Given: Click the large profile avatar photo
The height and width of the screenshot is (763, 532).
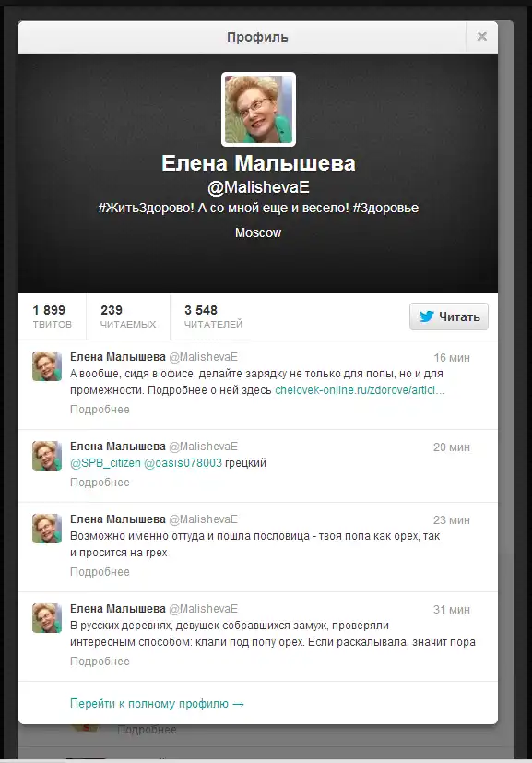Looking at the screenshot, I should click(x=258, y=109).
